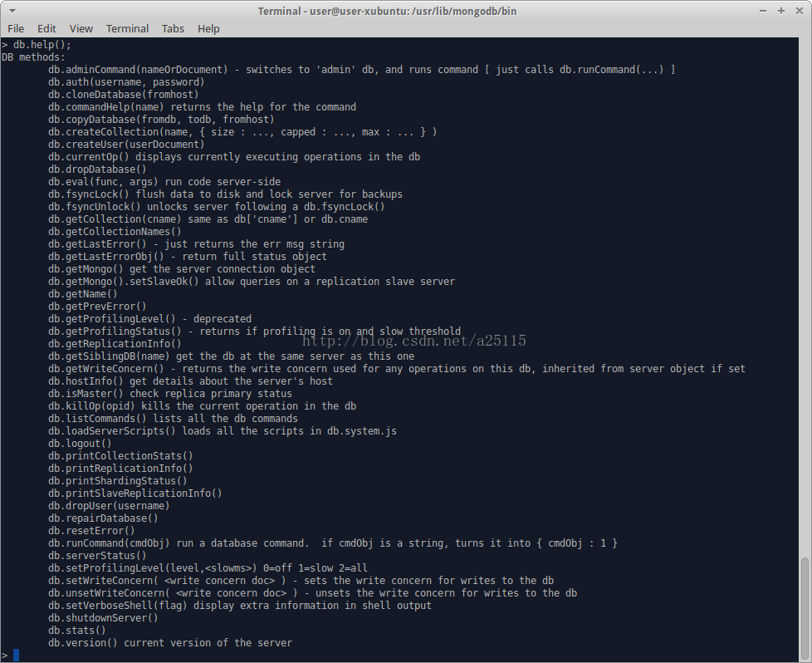Click the db.unsetWriteConcern line
The image size is (812, 663).
[312, 593]
